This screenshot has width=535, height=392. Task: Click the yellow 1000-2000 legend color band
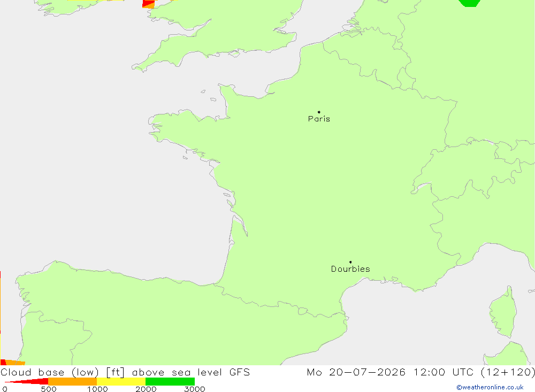coord(121,381)
